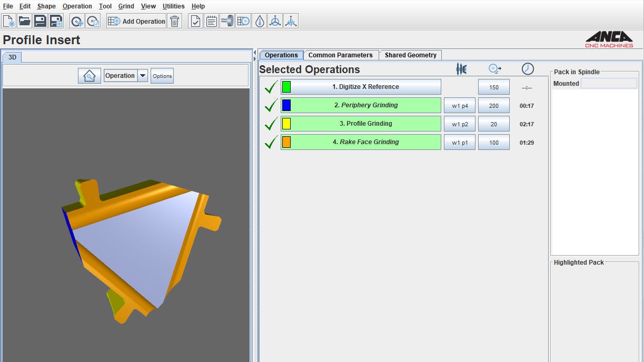Open the w1 p4 wheel selector

point(459,106)
